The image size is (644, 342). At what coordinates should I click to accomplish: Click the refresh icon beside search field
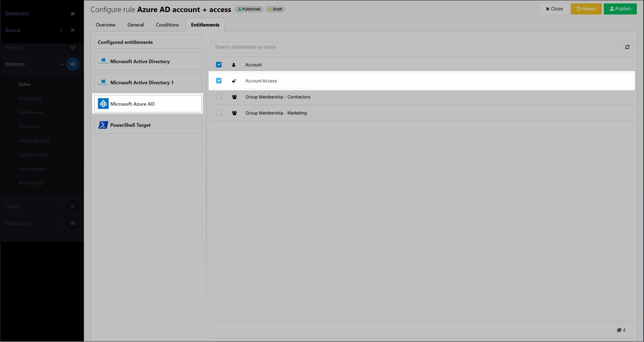tap(627, 47)
